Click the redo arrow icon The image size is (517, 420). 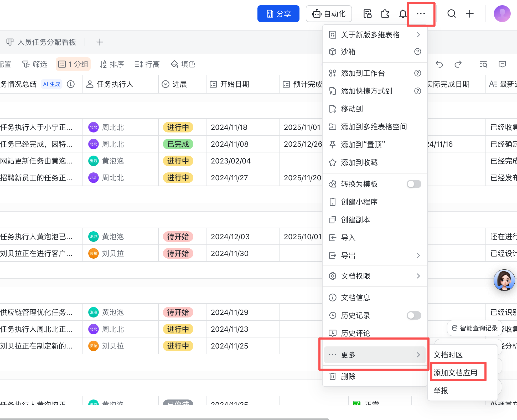click(458, 64)
